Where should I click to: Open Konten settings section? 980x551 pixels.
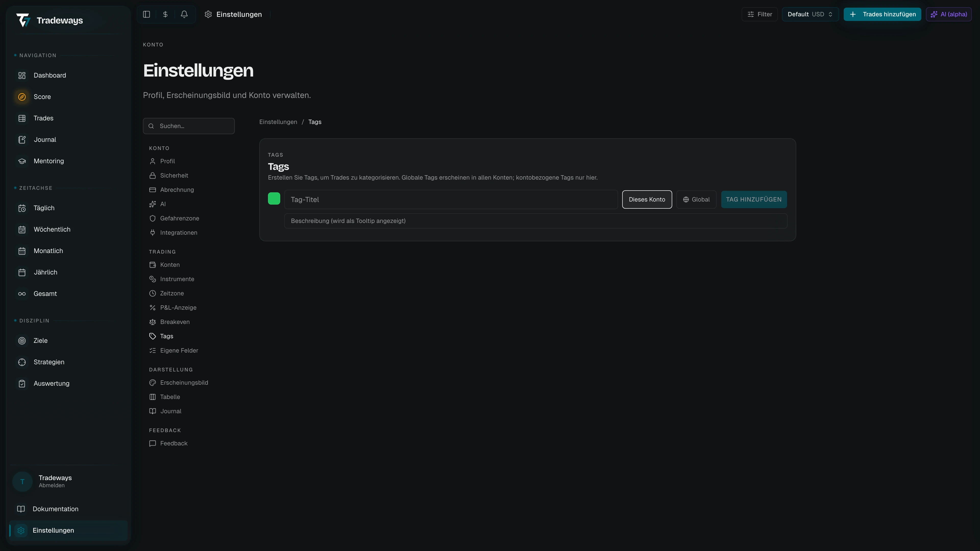170,265
